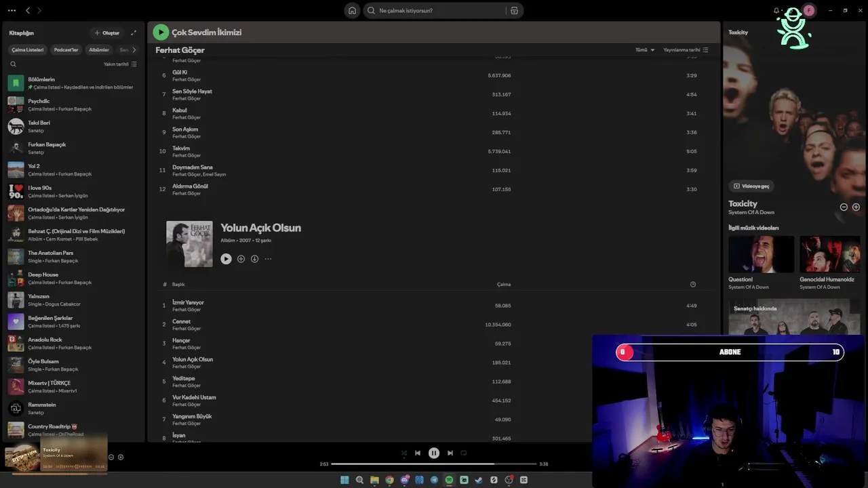868x488 pixels.
Task: Open notifications bell
Action: click(x=776, y=10)
